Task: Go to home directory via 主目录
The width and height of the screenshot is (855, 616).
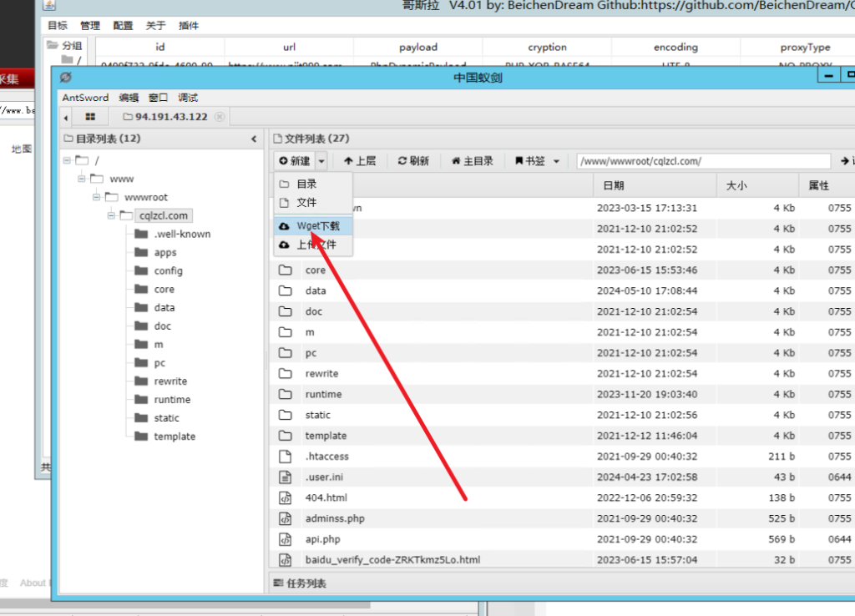Action: [x=472, y=161]
